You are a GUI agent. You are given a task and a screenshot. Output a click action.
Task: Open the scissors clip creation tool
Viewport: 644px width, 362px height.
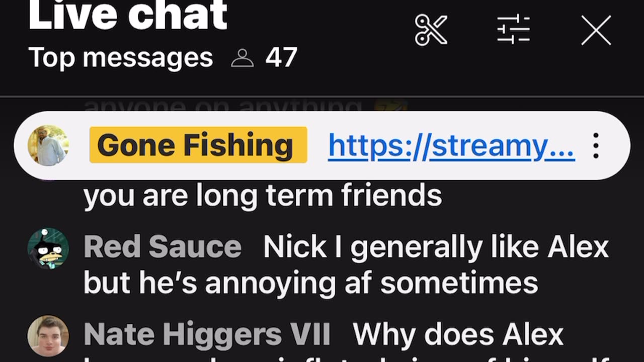coord(431,30)
